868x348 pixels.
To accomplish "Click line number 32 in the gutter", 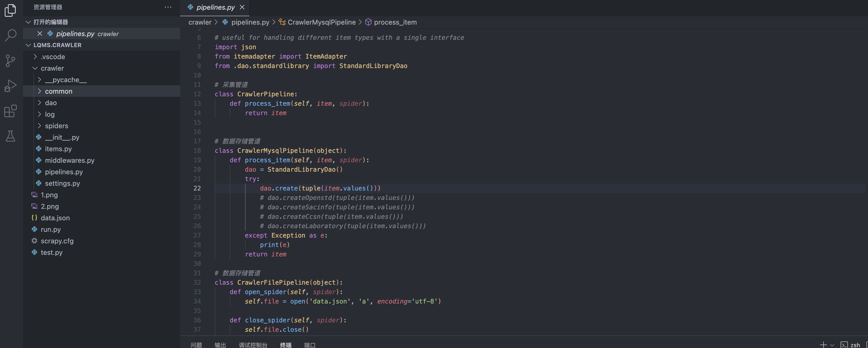I will [197, 282].
